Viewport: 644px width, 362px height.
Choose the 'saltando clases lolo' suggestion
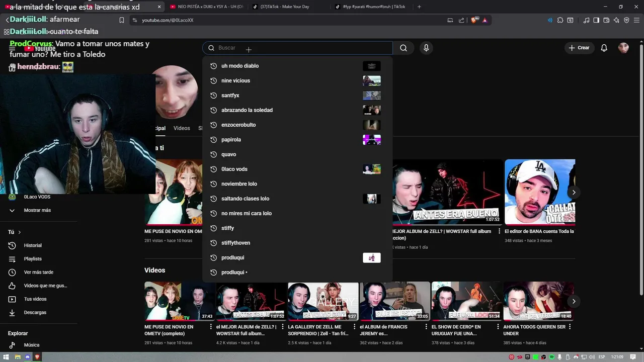click(x=297, y=199)
